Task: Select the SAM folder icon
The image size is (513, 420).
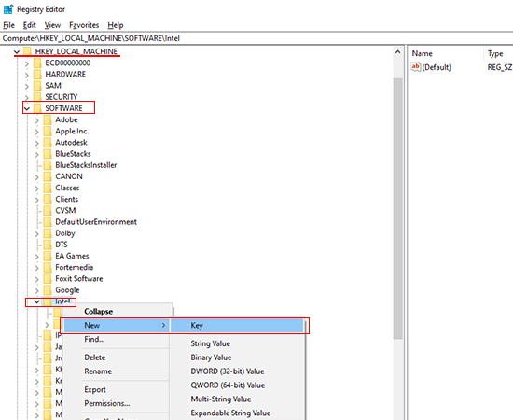Action: 37,86
